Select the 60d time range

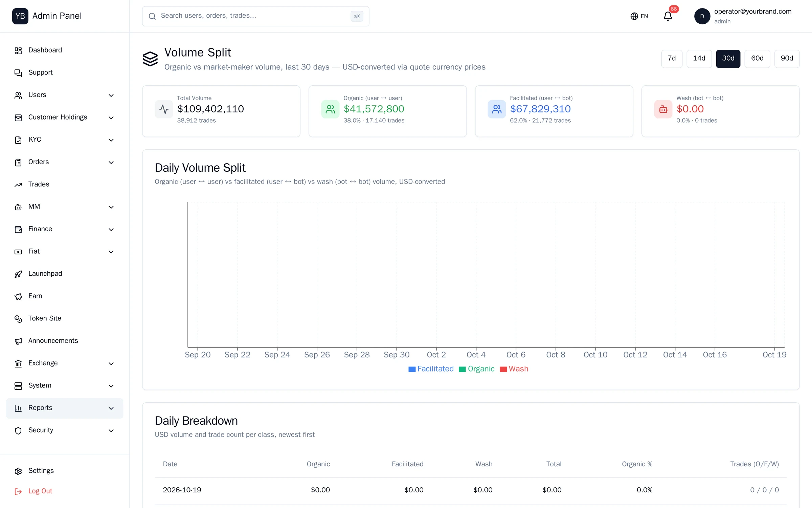coord(757,59)
